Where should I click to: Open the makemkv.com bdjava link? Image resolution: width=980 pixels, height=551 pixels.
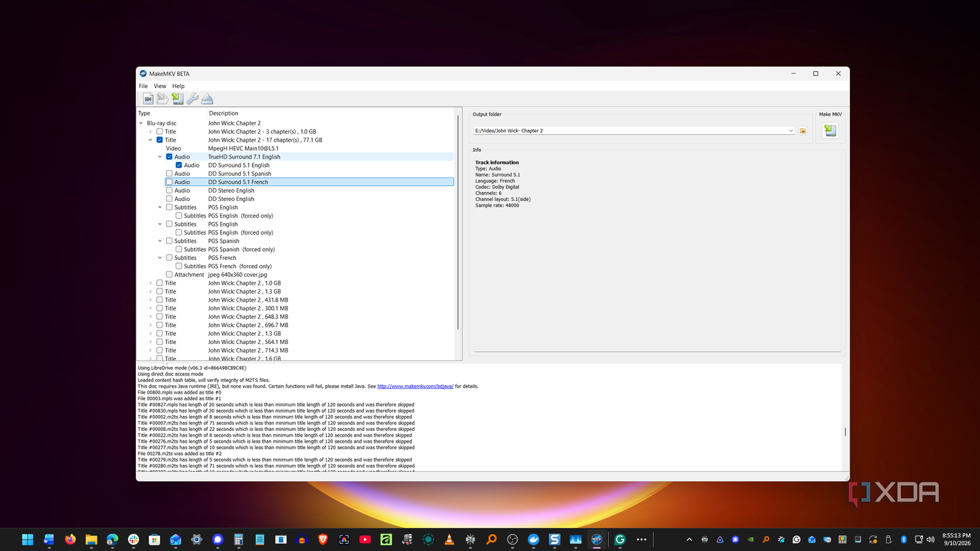click(416, 386)
